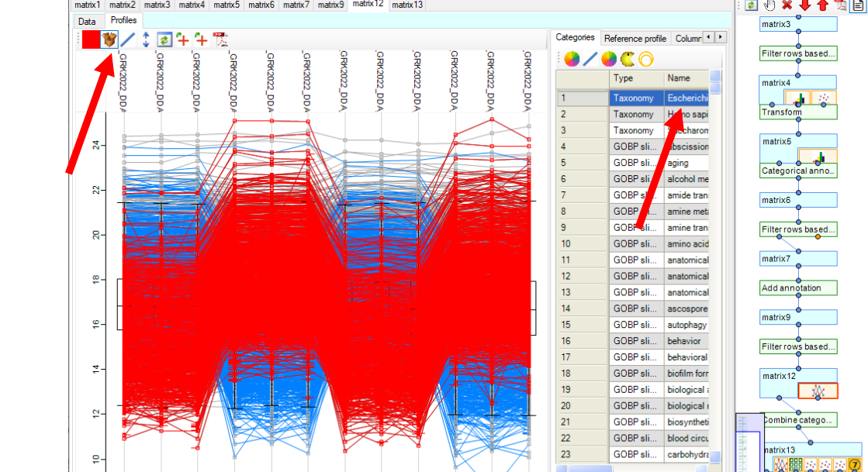The image size is (868, 472).
Task: Select the Add annotation activity node
Action: coord(798,288)
